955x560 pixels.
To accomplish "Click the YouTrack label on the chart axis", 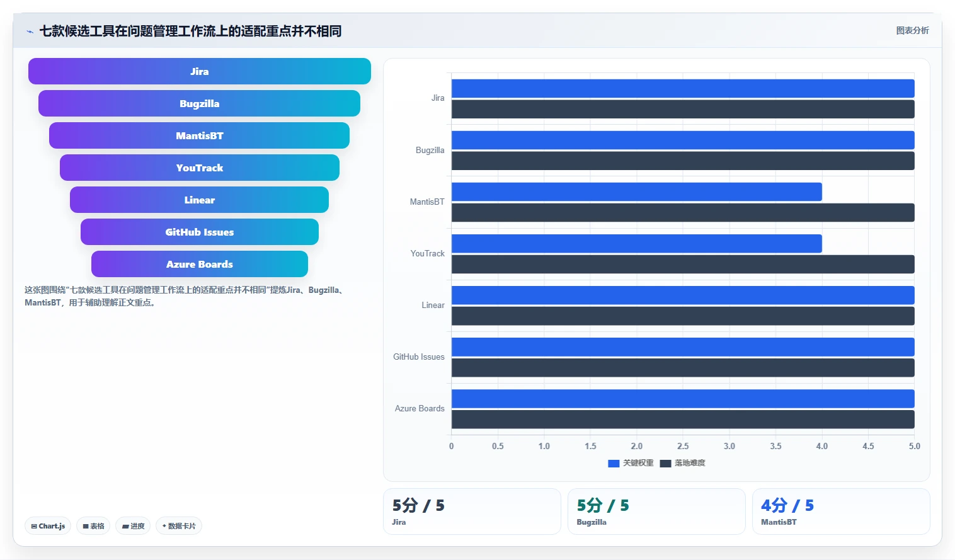I will 428,253.
